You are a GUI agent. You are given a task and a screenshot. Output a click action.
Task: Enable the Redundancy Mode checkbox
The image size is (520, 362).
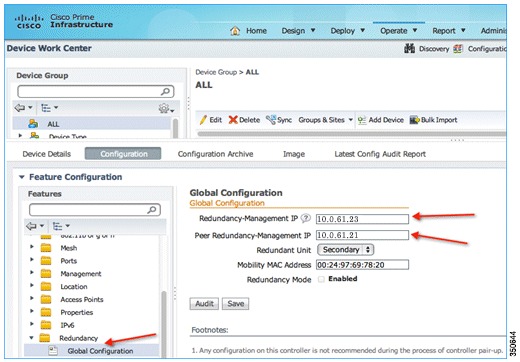click(321, 279)
